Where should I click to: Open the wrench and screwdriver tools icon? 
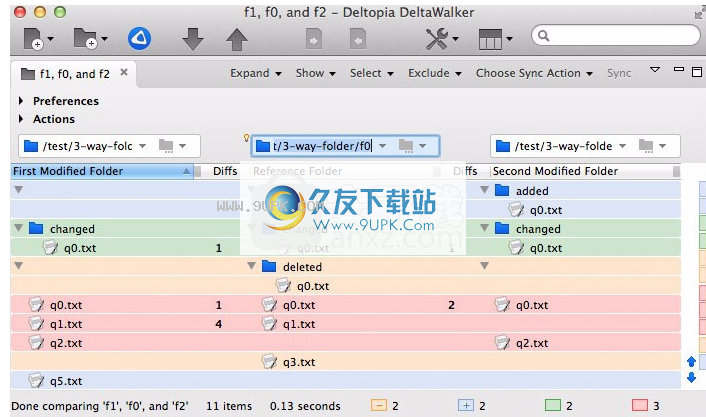point(437,39)
